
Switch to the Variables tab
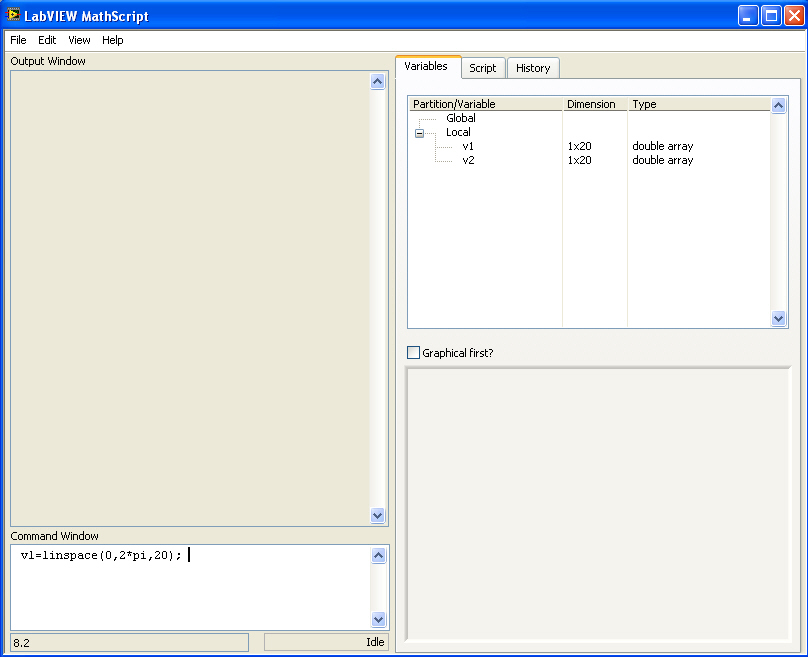(x=427, y=66)
